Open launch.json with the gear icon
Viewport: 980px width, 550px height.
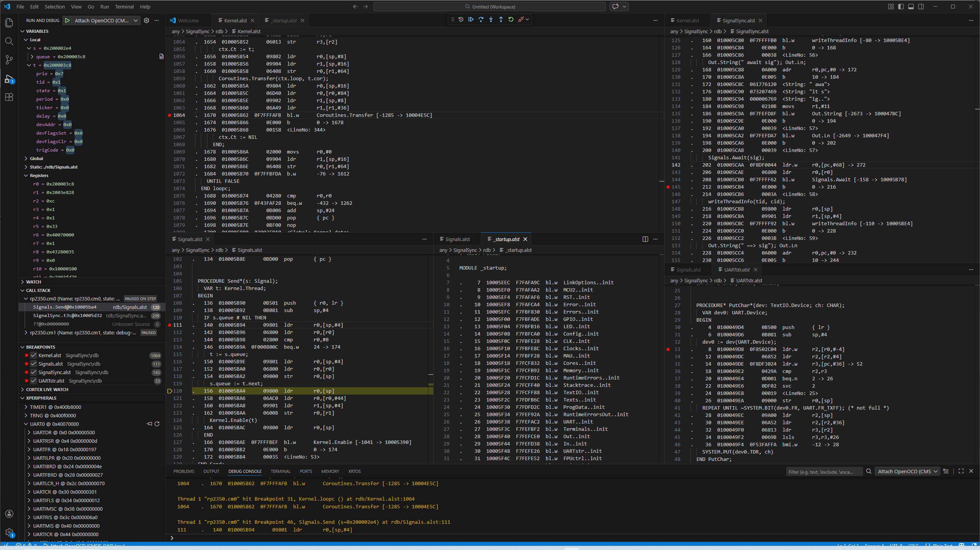146,20
